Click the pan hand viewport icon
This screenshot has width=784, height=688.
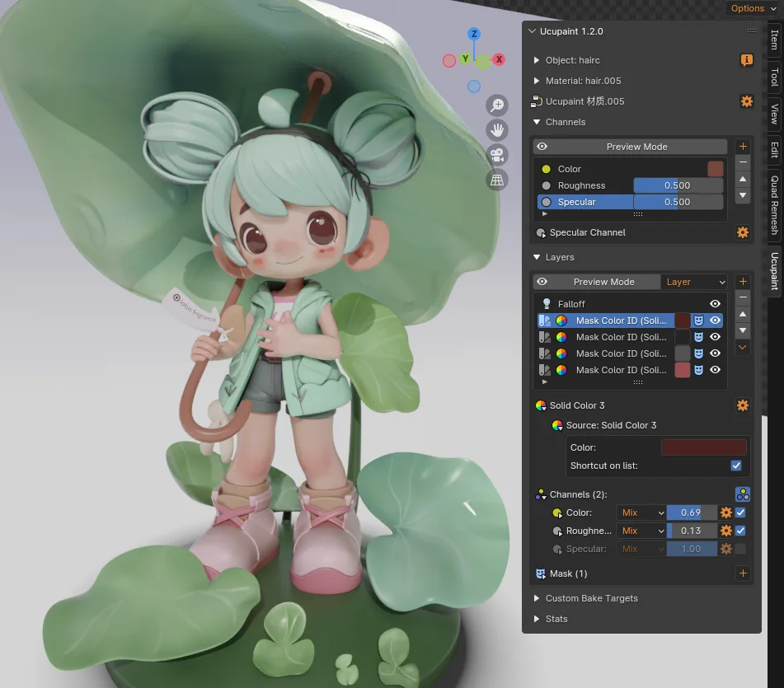(497, 130)
